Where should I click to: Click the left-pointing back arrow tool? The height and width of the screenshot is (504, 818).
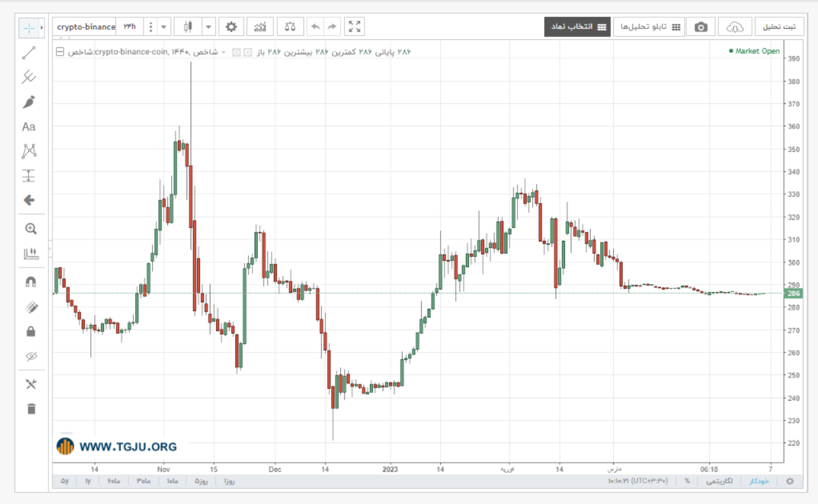29,200
